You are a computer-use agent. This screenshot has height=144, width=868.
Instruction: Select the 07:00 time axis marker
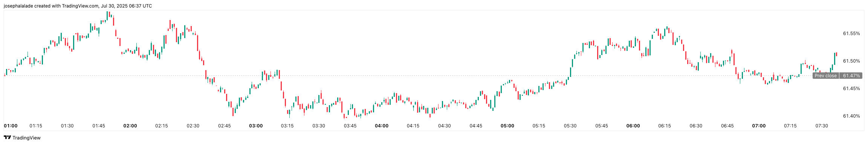(x=759, y=126)
